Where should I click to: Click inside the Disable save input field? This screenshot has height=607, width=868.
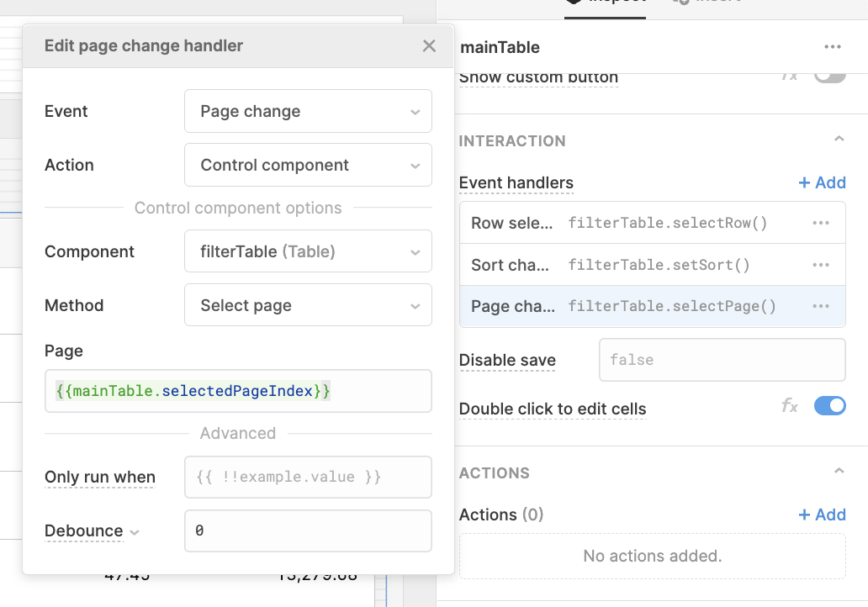click(722, 360)
